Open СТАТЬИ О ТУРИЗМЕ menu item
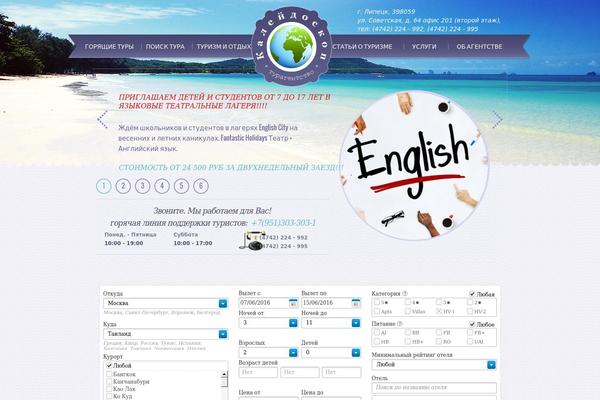The height and width of the screenshot is (400, 600). [362, 47]
